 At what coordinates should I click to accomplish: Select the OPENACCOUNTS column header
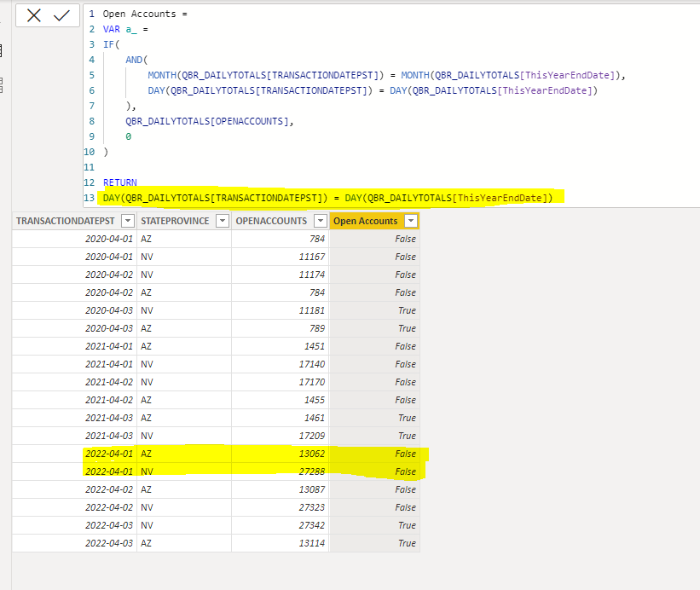click(271, 221)
